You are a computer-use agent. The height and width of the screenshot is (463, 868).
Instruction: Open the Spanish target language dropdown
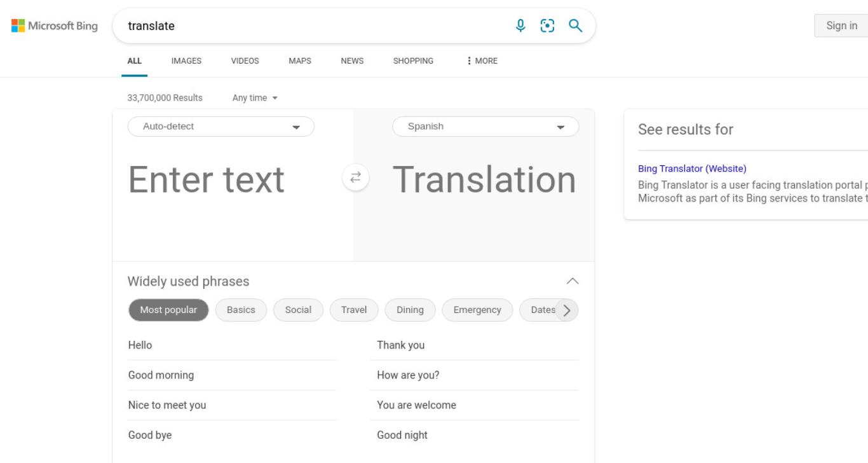pos(485,127)
